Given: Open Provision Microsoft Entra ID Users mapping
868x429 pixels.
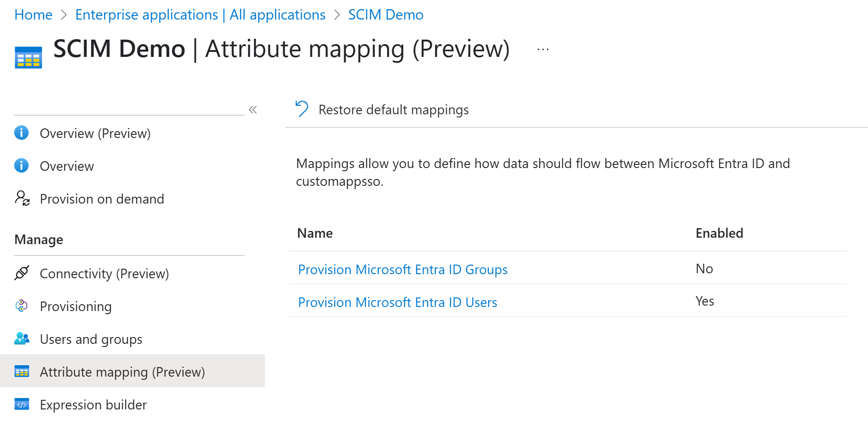Looking at the screenshot, I should tap(397, 302).
